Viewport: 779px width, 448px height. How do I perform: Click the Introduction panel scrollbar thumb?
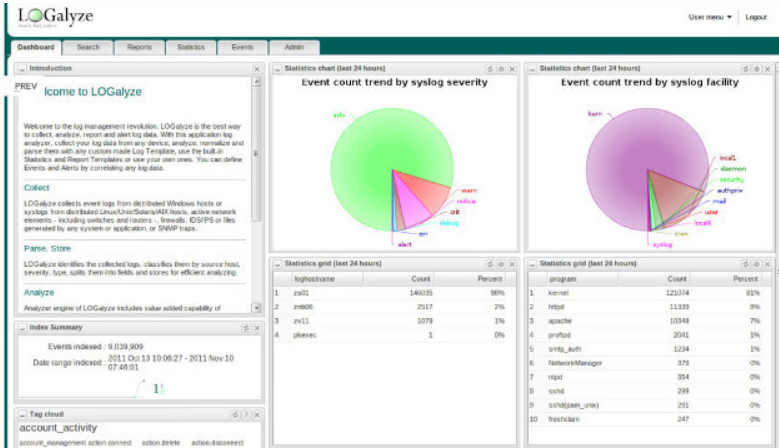tap(256, 154)
